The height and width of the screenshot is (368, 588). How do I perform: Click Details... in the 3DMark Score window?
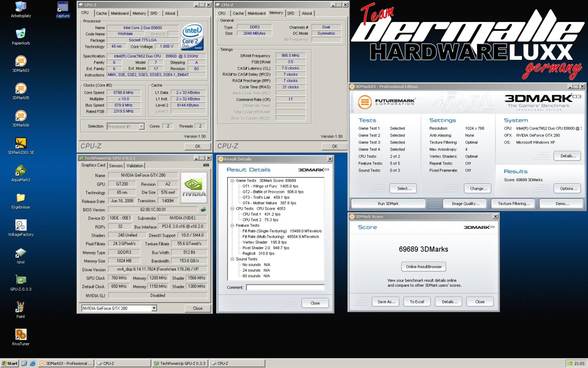(449, 302)
